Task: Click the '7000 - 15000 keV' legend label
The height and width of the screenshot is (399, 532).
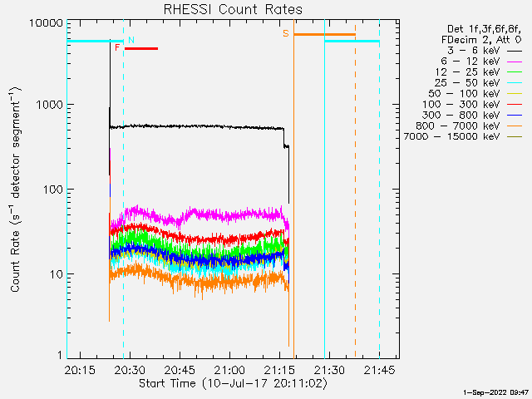Action: (x=452, y=136)
